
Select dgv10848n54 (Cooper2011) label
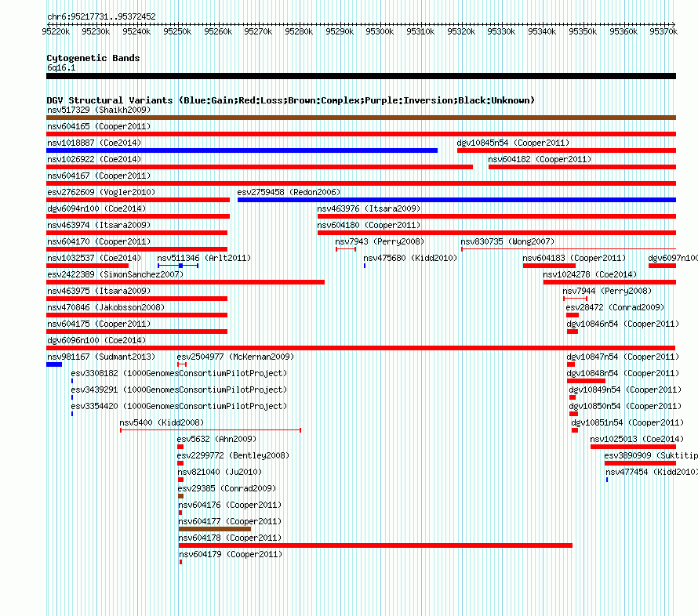(623, 373)
